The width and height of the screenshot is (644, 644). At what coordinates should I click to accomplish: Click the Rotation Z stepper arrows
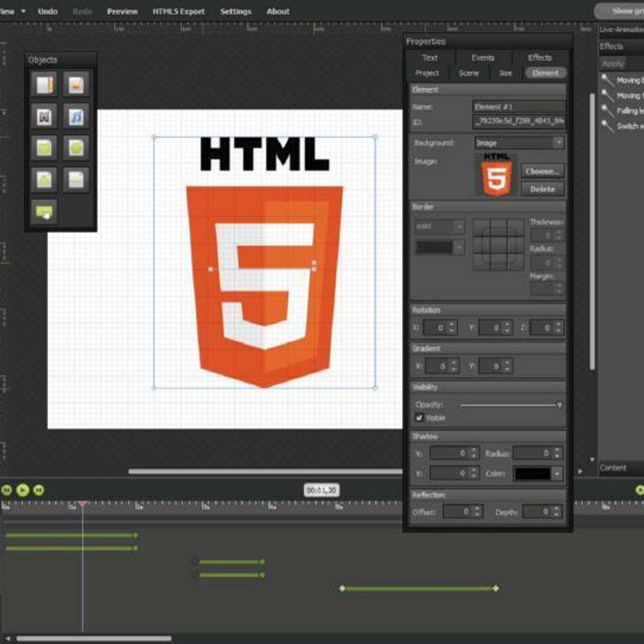558,327
